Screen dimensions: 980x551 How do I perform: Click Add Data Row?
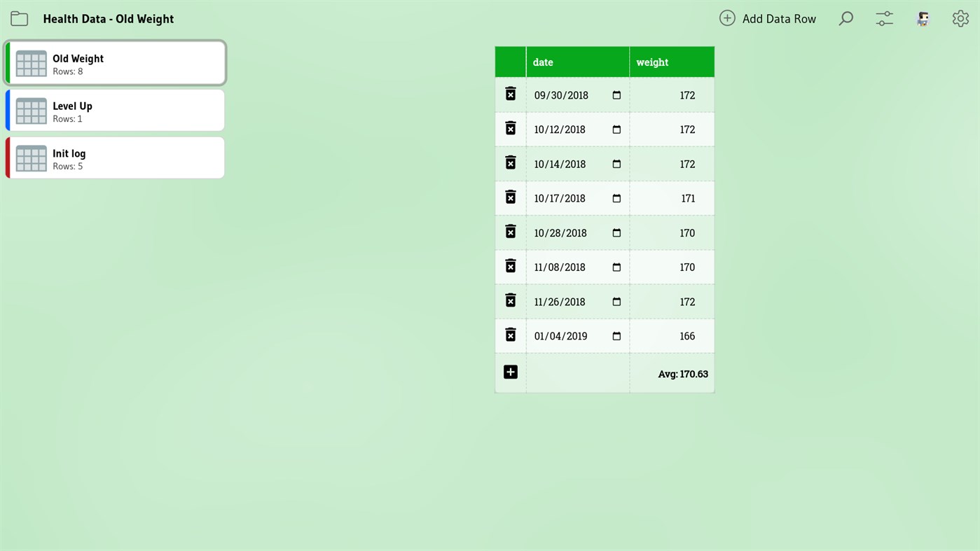tap(768, 18)
